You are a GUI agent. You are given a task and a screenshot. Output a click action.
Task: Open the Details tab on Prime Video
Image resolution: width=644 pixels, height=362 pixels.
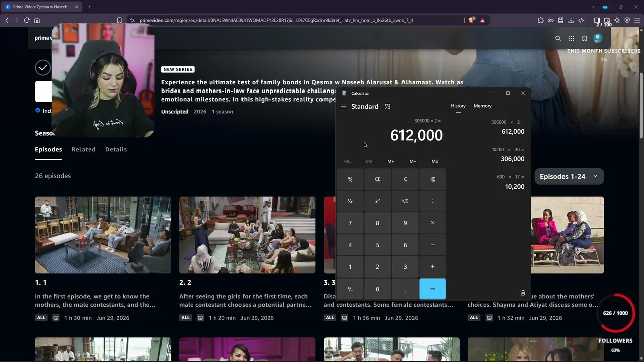(x=116, y=149)
